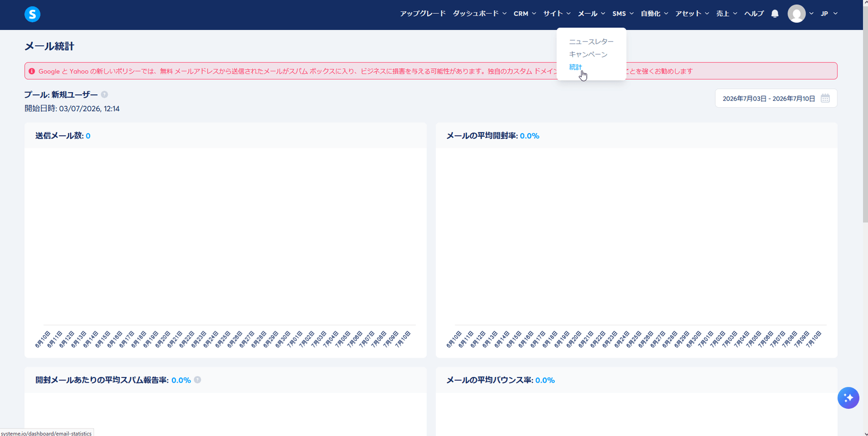Click the chevron next to the profile avatar
Viewport: 868px width, 436px height.
(811, 13)
